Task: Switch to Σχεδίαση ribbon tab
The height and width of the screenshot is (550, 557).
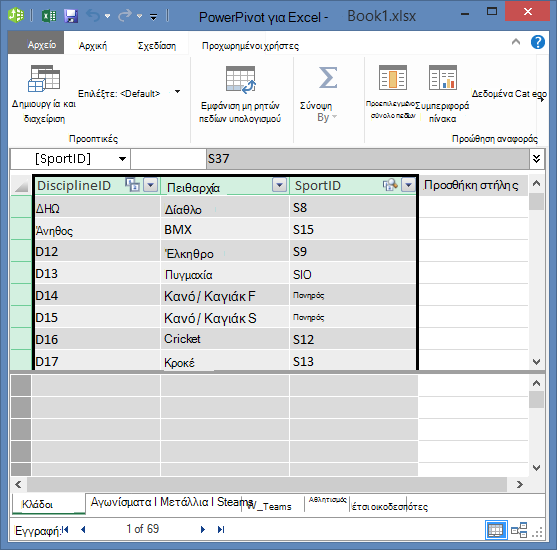Action: tap(157, 45)
